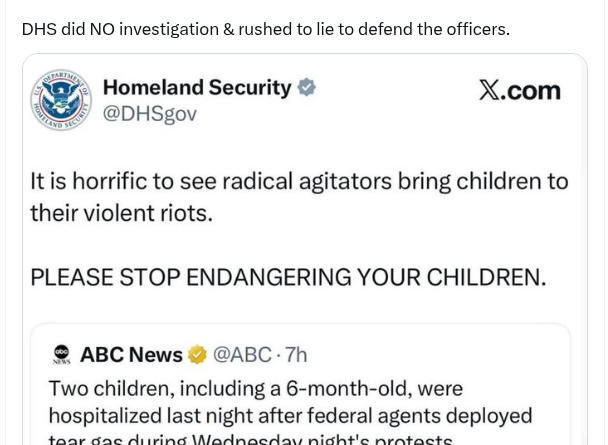Click the line "hospitalized last night after federal agents"
Screen dimensions: 608x445
pyautogui.click(x=290, y=415)
